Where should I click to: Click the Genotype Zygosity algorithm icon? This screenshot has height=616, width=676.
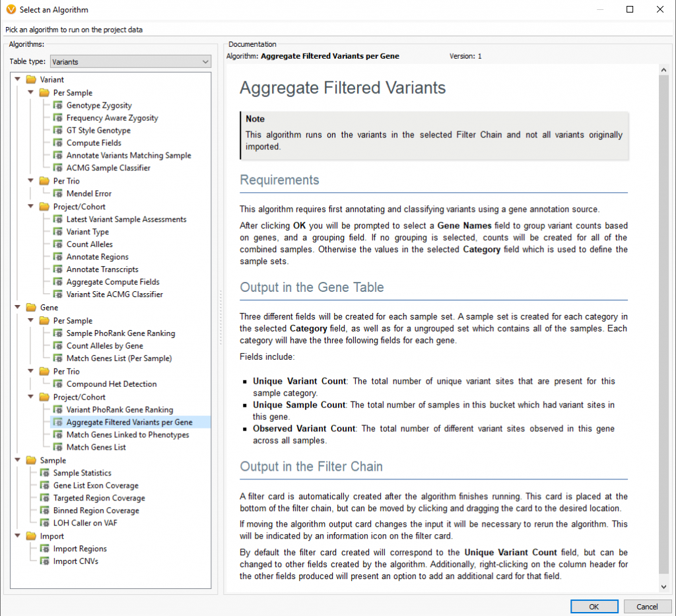58,105
